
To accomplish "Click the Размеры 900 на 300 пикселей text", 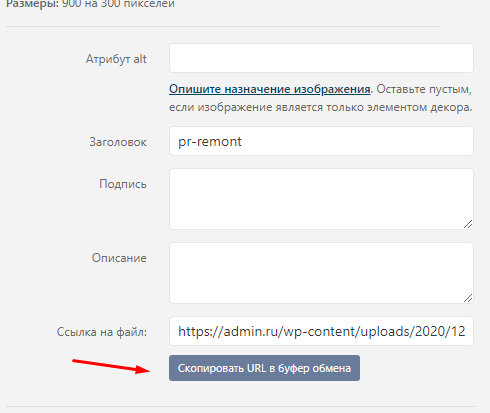I will pyautogui.click(x=90, y=4).
